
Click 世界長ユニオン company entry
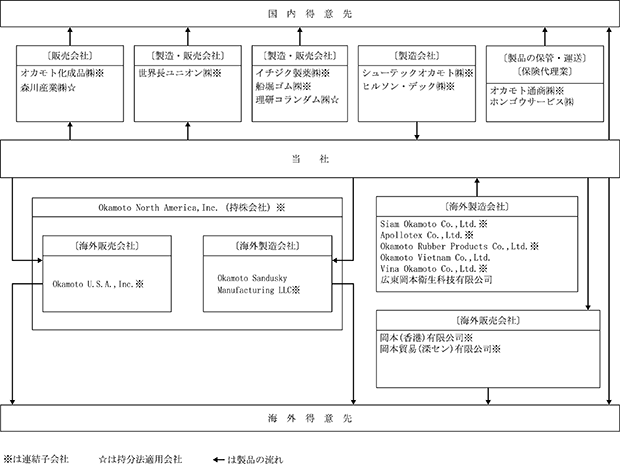coord(180,73)
